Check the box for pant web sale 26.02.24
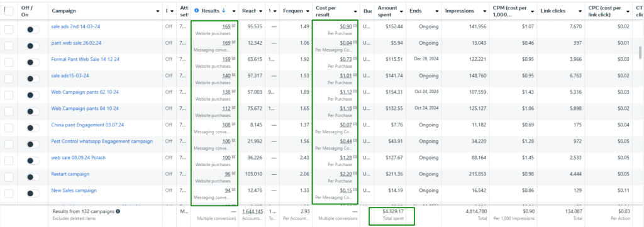Viewport: 644px width, 227px height. tap(9, 45)
